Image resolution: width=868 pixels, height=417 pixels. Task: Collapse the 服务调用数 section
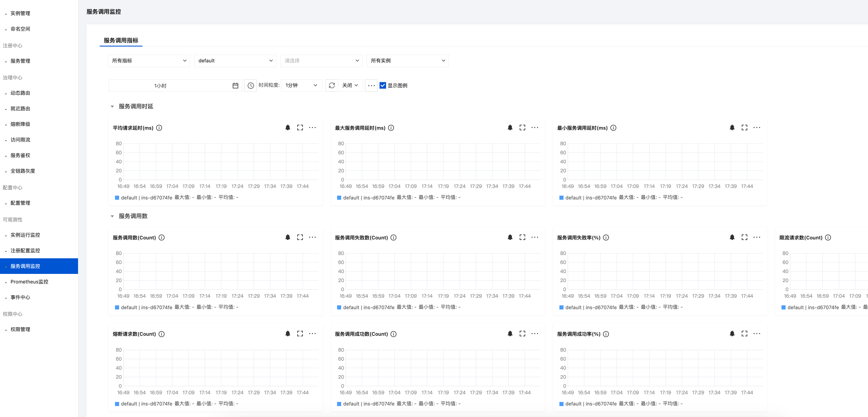pos(112,216)
